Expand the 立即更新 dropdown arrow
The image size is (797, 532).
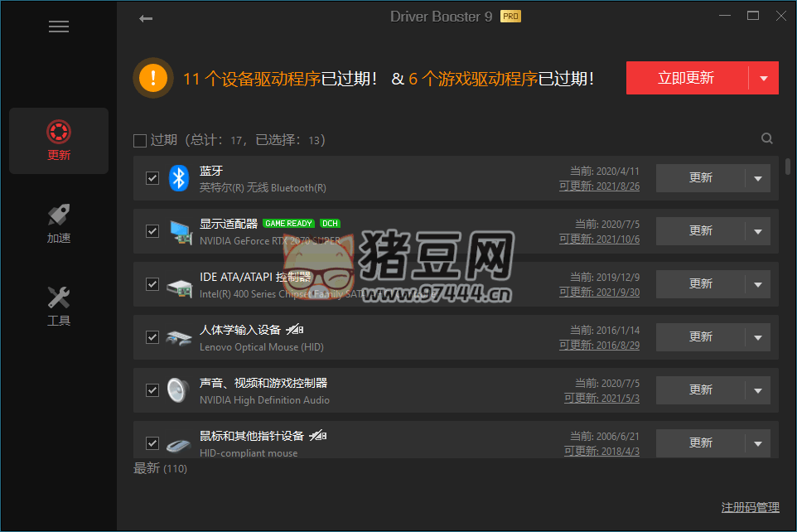pos(763,79)
